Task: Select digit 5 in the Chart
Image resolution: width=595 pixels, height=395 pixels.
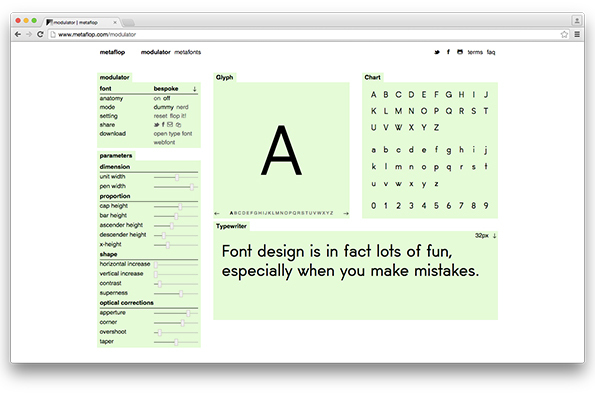Action: [x=436, y=206]
